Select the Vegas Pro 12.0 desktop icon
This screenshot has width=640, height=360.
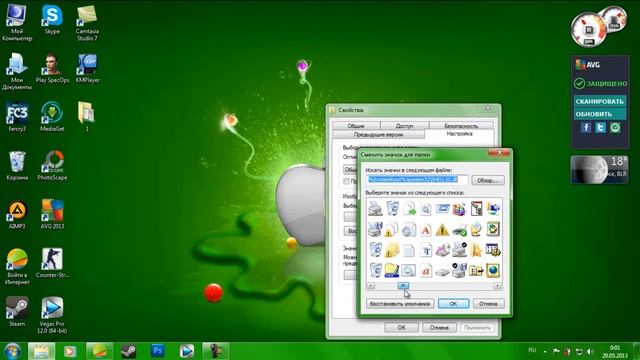pyautogui.click(x=52, y=316)
